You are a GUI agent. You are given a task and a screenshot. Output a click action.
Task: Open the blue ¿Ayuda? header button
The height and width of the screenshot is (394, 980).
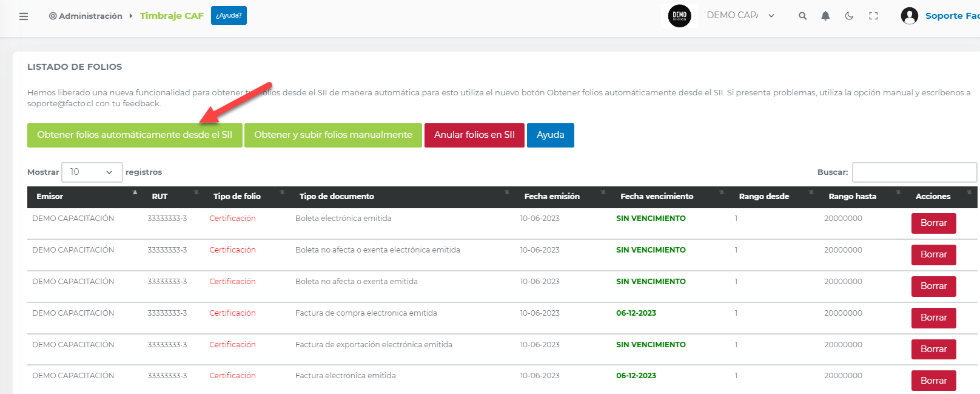229,16
